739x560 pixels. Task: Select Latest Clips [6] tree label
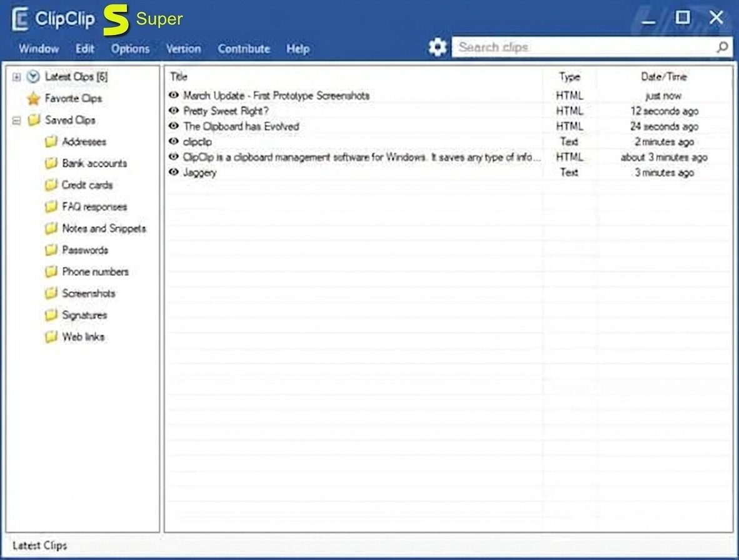pos(76,76)
